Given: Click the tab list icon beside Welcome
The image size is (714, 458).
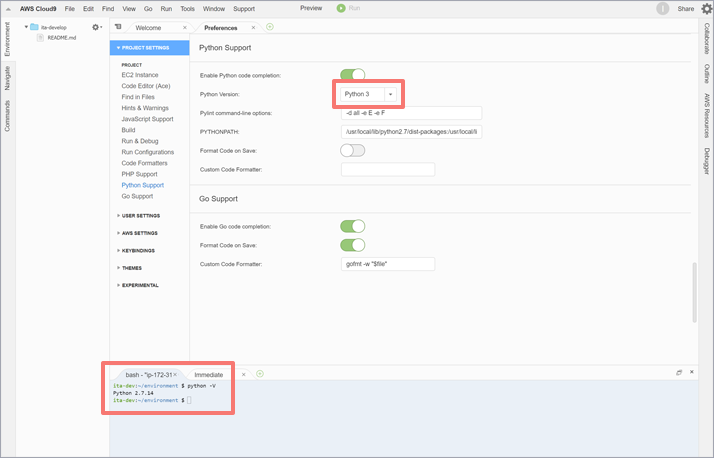Looking at the screenshot, I should coord(118,27).
